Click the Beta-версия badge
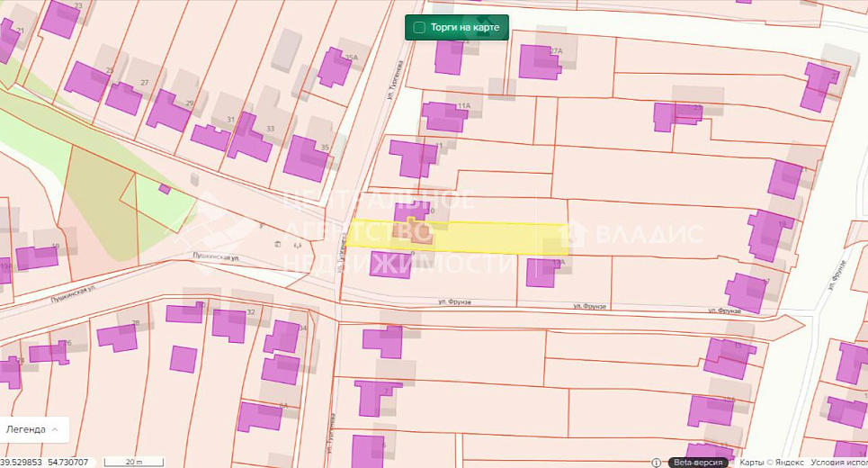Image resolution: width=868 pixels, height=468 pixels. [x=699, y=462]
